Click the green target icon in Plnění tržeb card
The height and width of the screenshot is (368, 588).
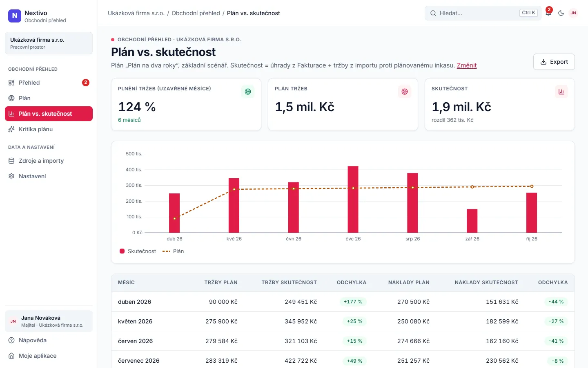pos(248,92)
